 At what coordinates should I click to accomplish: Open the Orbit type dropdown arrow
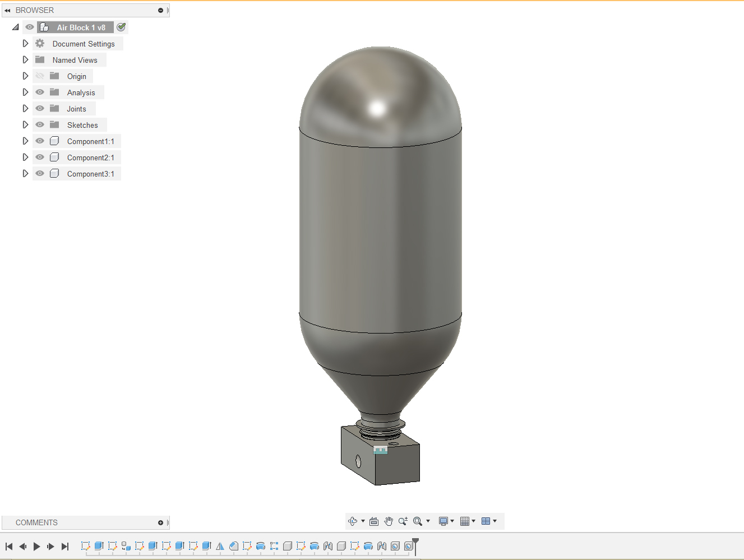pyautogui.click(x=363, y=521)
